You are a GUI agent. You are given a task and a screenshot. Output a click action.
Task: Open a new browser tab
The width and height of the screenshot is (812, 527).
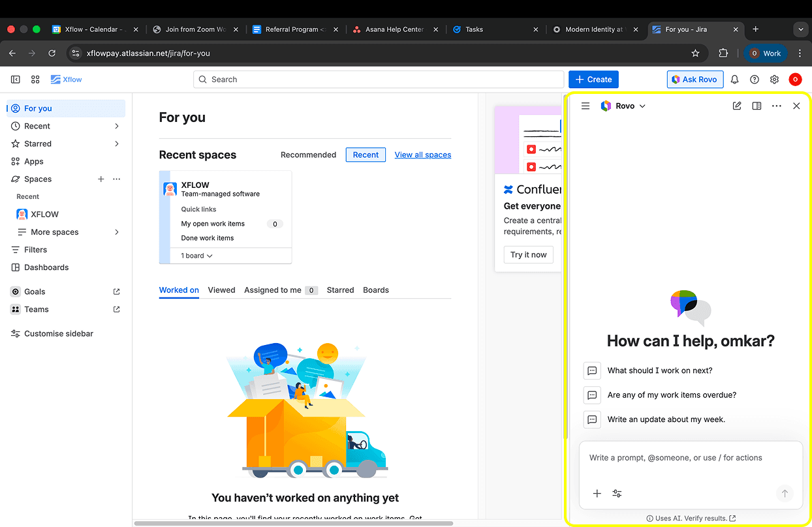point(755,29)
